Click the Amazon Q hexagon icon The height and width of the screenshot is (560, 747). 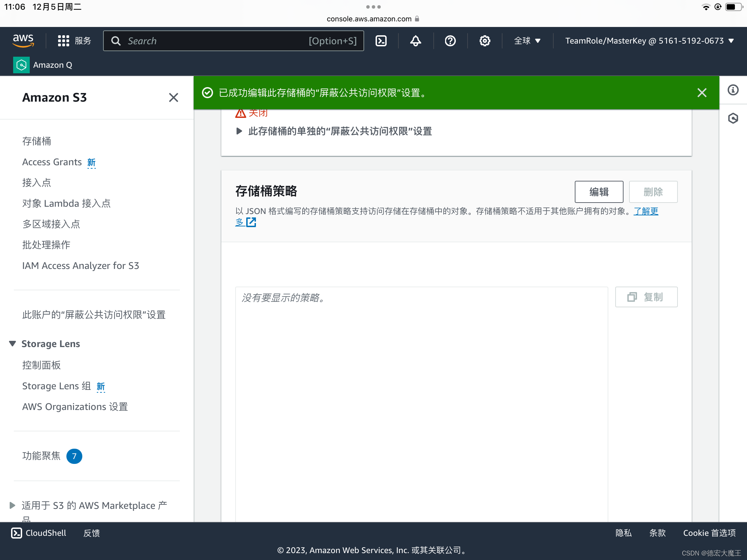click(21, 65)
